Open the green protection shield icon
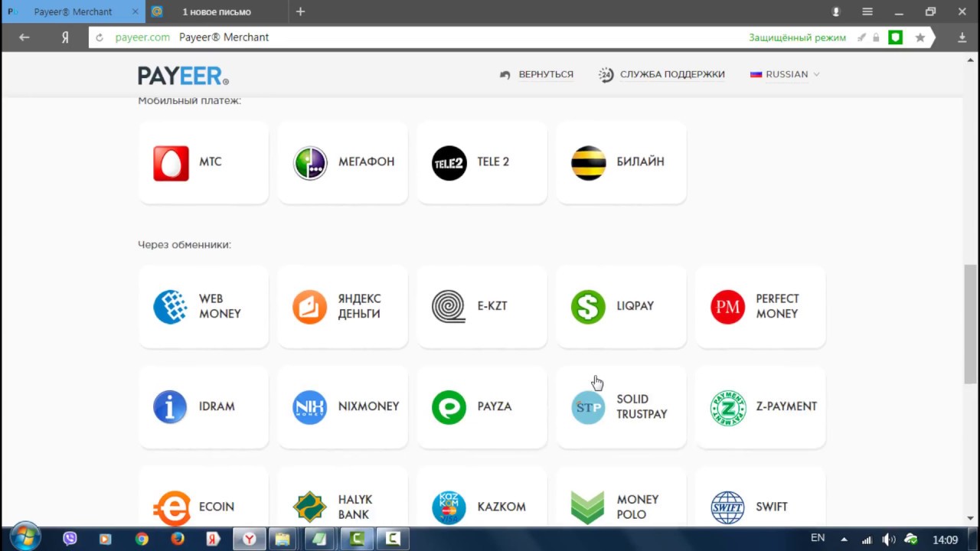Screen dimensions: 980x551 coord(895,37)
